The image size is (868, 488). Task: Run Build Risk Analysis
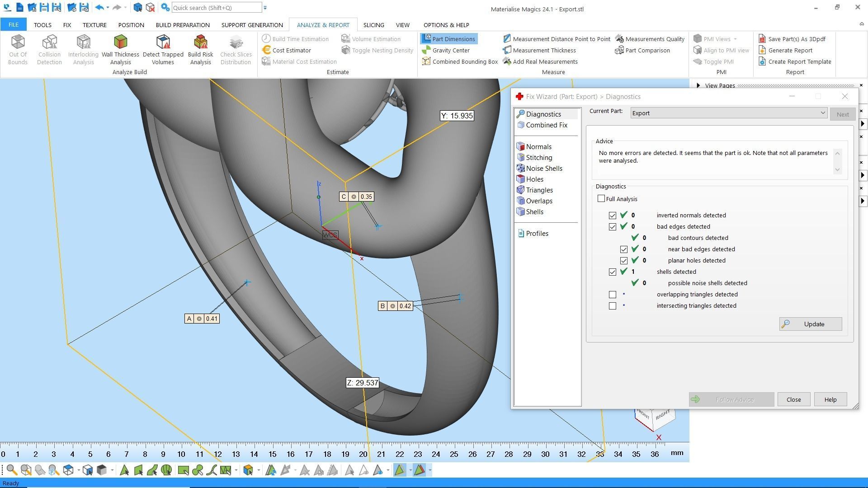200,50
